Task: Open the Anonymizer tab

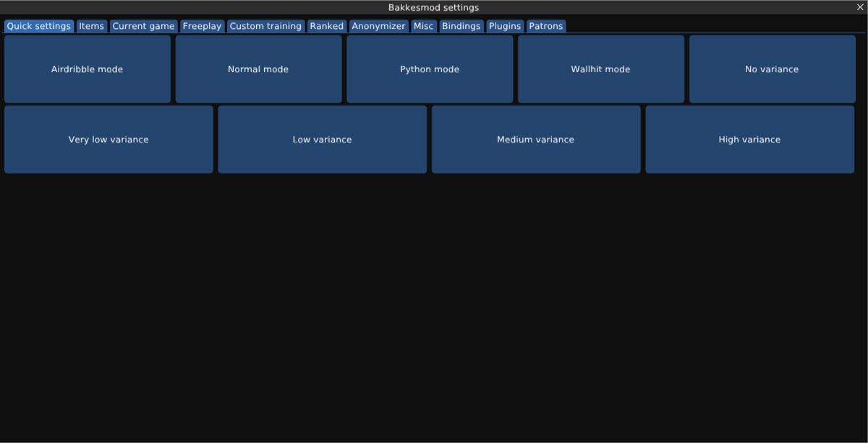Action: (378, 26)
